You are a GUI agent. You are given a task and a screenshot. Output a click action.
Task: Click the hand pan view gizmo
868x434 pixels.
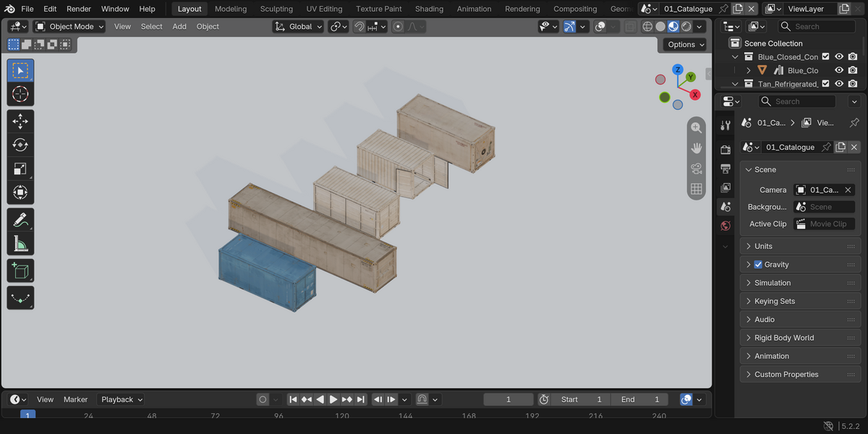696,148
